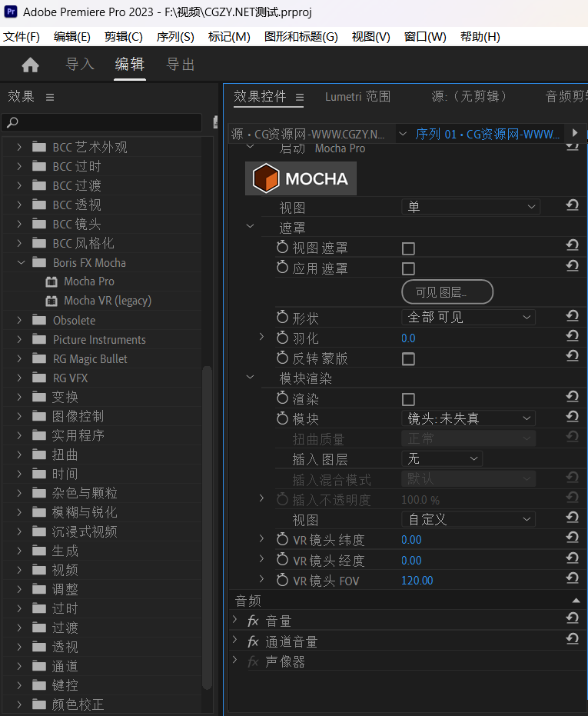588x716 pixels.
Task: Click the effects search field
Action: (x=101, y=122)
